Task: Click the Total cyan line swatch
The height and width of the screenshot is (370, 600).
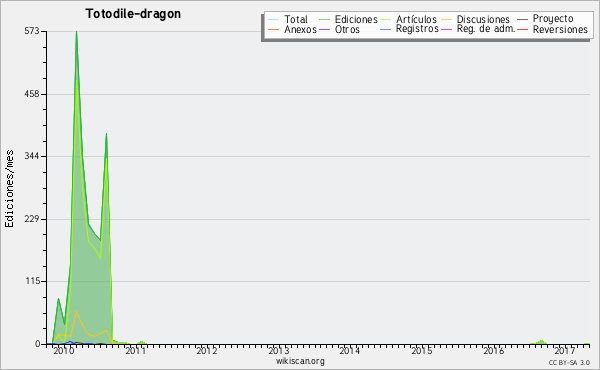Action: [274, 20]
